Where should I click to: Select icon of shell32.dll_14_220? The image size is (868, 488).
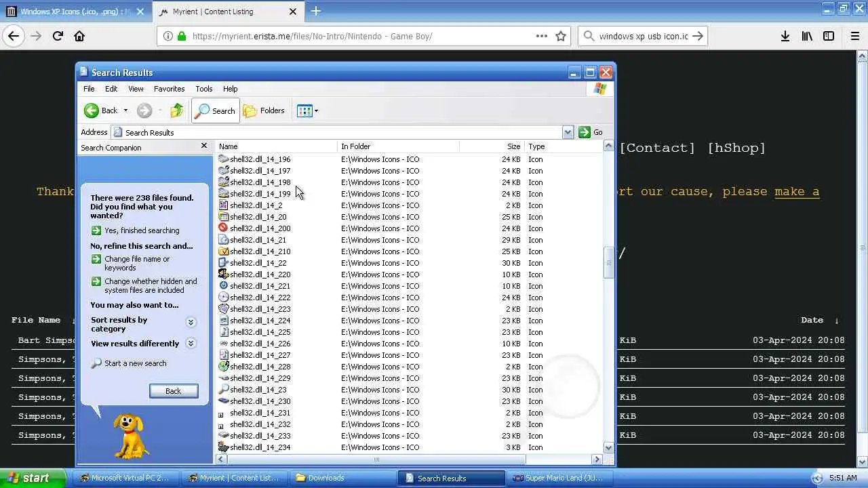pyautogui.click(x=224, y=274)
